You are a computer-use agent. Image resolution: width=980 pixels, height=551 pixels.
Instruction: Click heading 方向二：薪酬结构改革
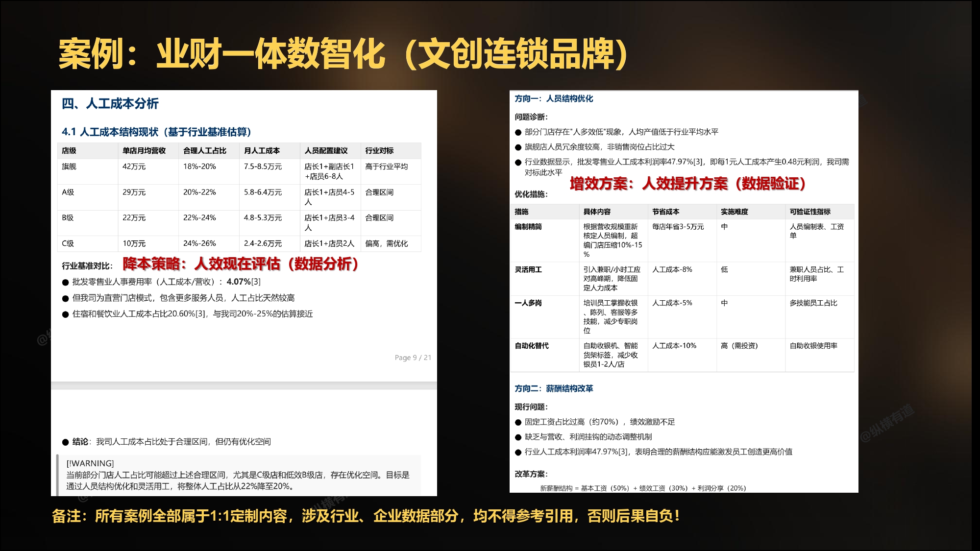coord(554,388)
